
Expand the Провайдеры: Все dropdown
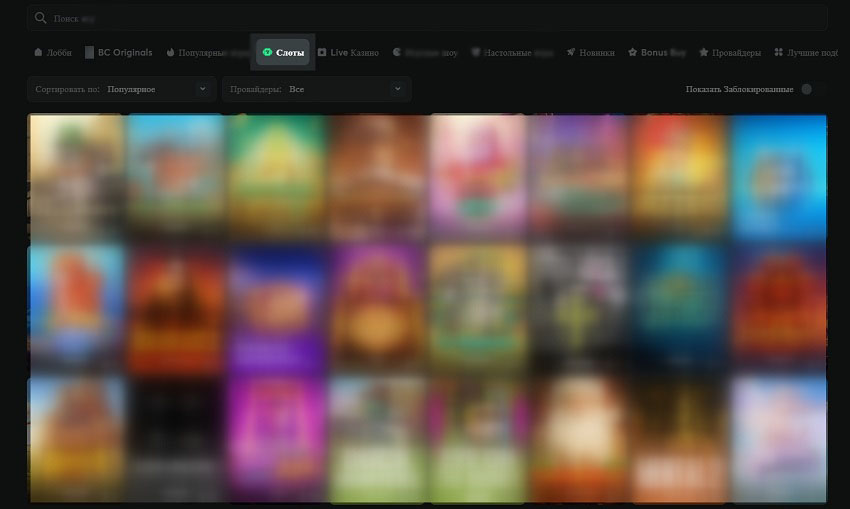point(315,89)
